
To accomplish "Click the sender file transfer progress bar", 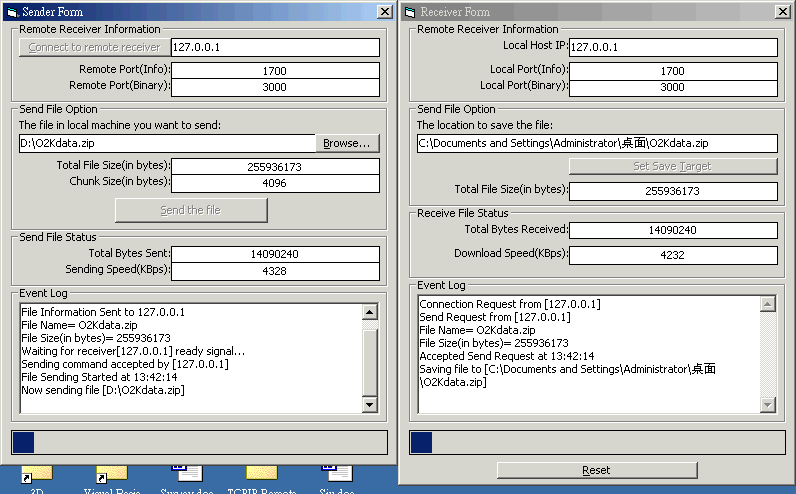I will [x=198, y=442].
